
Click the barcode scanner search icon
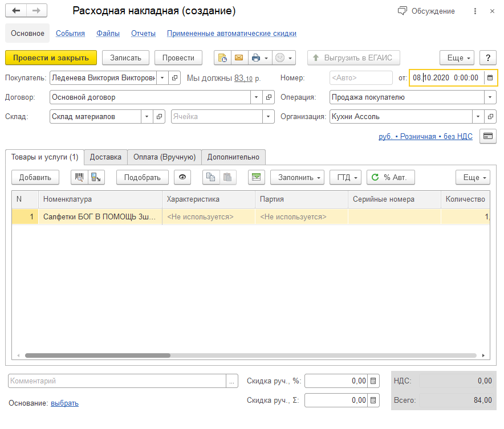coord(79,177)
